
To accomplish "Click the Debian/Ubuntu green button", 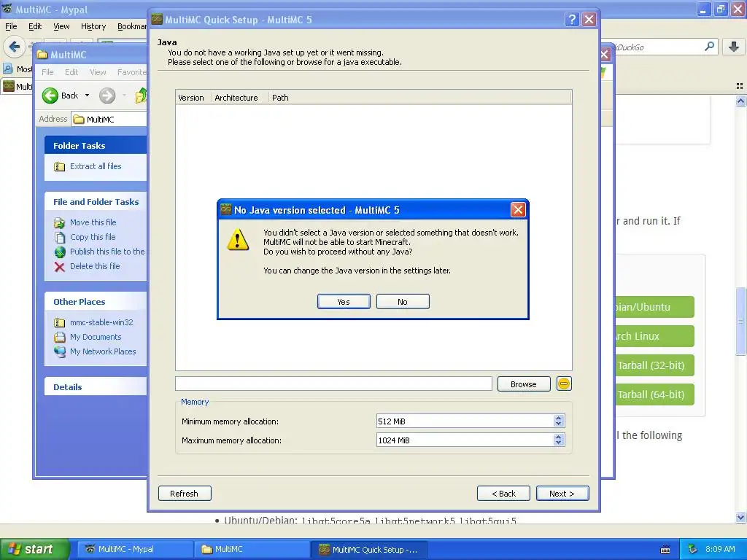I will pyautogui.click(x=654, y=307).
